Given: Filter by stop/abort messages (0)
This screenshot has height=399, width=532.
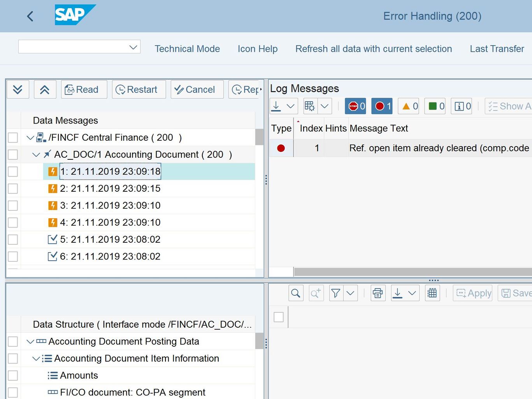Looking at the screenshot, I should click(x=355, y=106).
